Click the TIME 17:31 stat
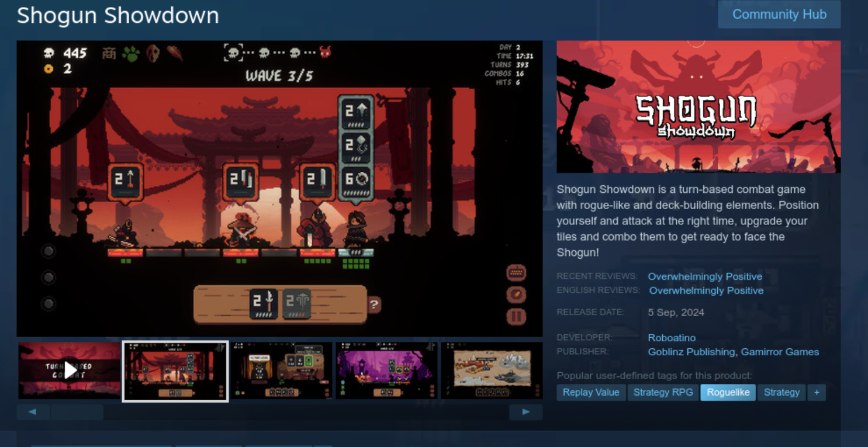The height and width of the screenshot is (447, 868). pos(514,56)
